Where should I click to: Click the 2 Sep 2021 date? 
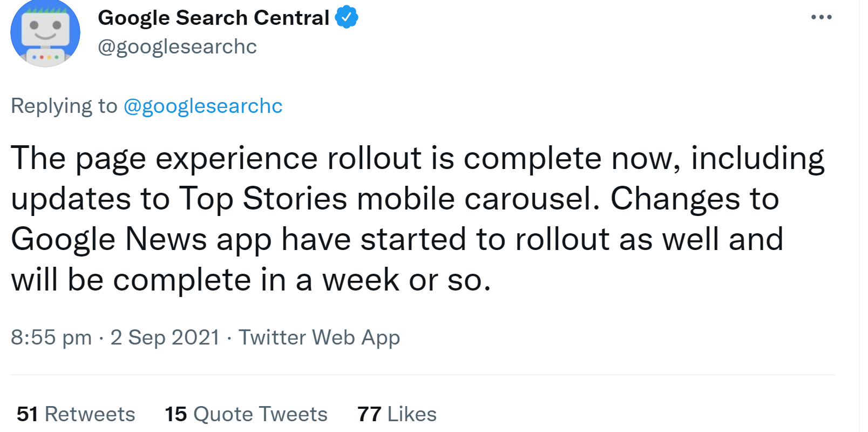pos(165,337)
